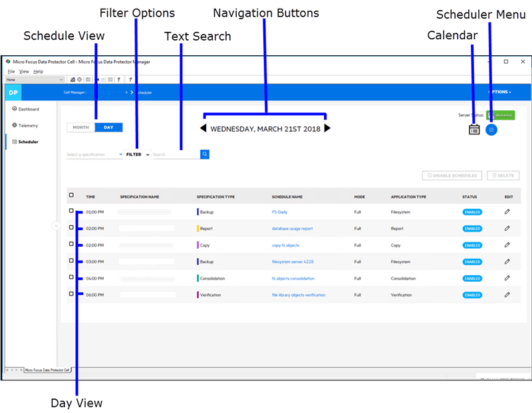
Task: Click the Telemetry icon in sidebar
Action: pyautogui.click(x=14, y=125)
